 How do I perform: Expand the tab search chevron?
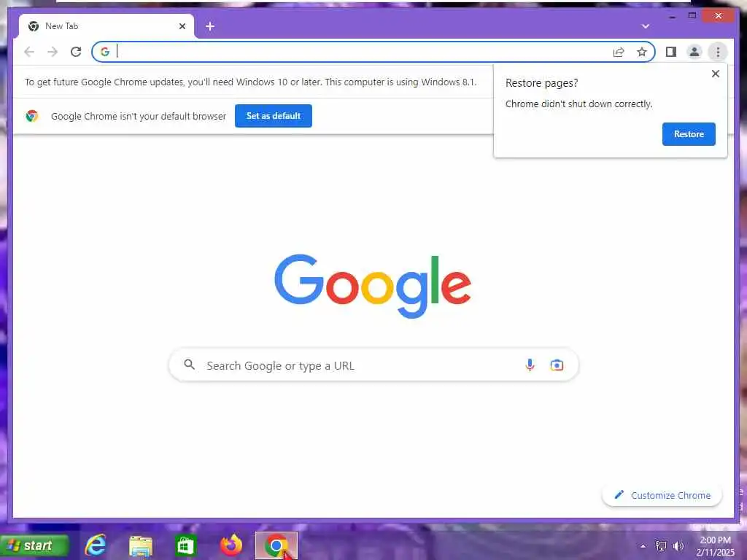tap(646, 26)
